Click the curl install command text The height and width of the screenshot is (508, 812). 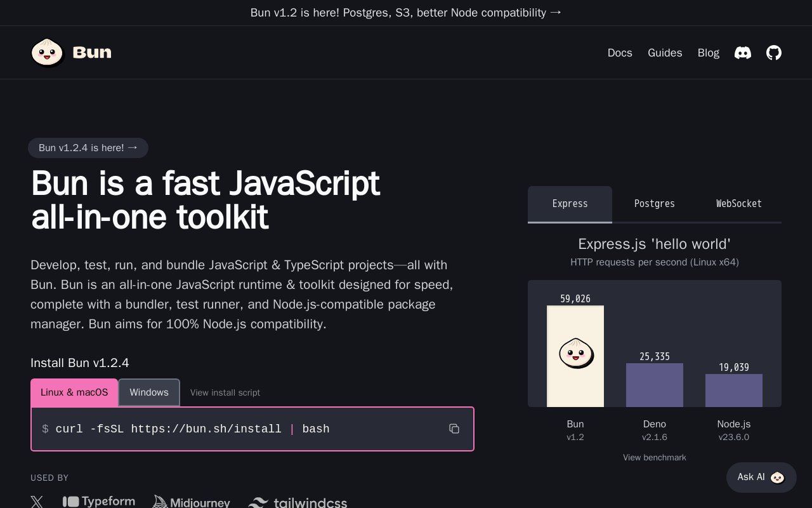(x=193, y=429)
